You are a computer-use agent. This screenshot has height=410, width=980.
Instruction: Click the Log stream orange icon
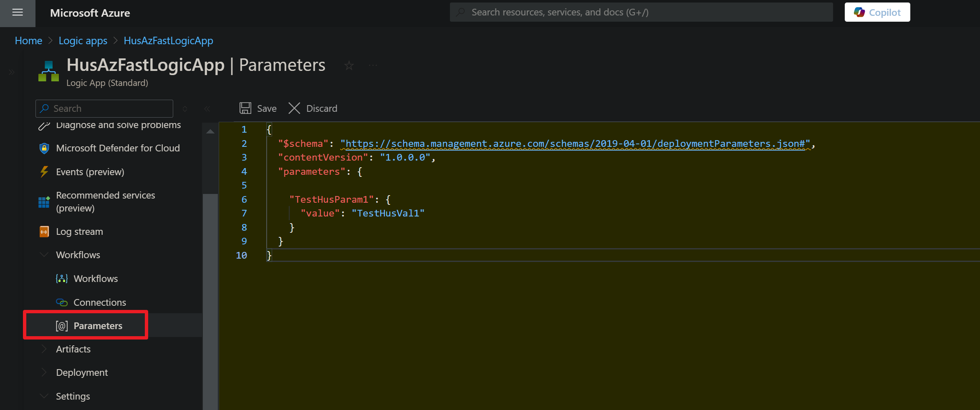pyautogui.click(x=44, y=231)
